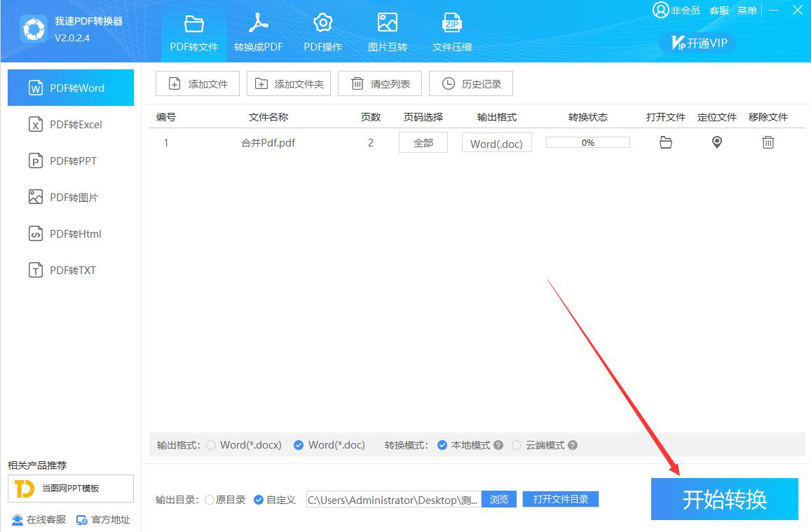Click the 添加文件 button

pyautogui.click(x=198, y=84)
